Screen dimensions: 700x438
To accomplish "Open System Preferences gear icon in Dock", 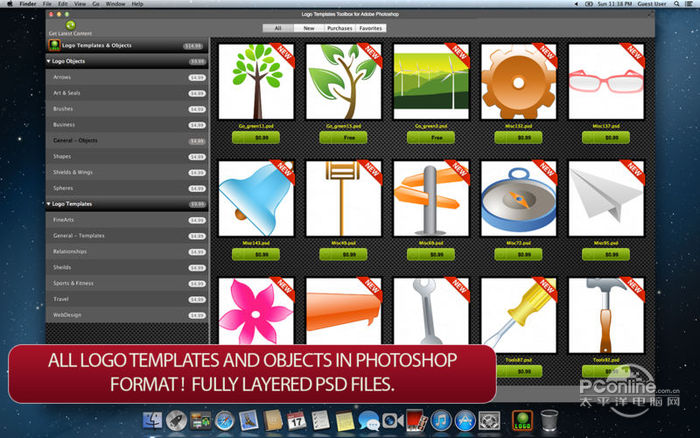I will (x=489, y=421).
